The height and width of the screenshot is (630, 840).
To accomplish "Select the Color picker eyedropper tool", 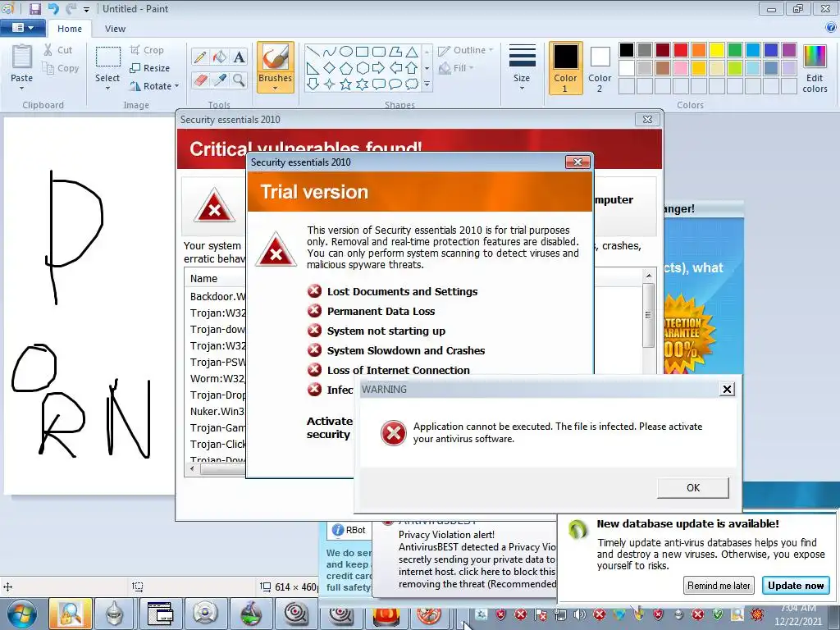I will 220,80.
